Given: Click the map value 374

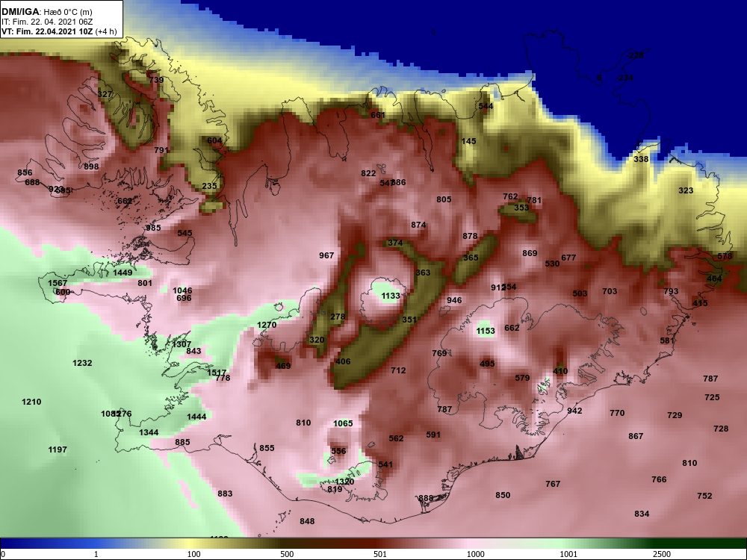Looking at the screenshot, I should click(395, 243).
